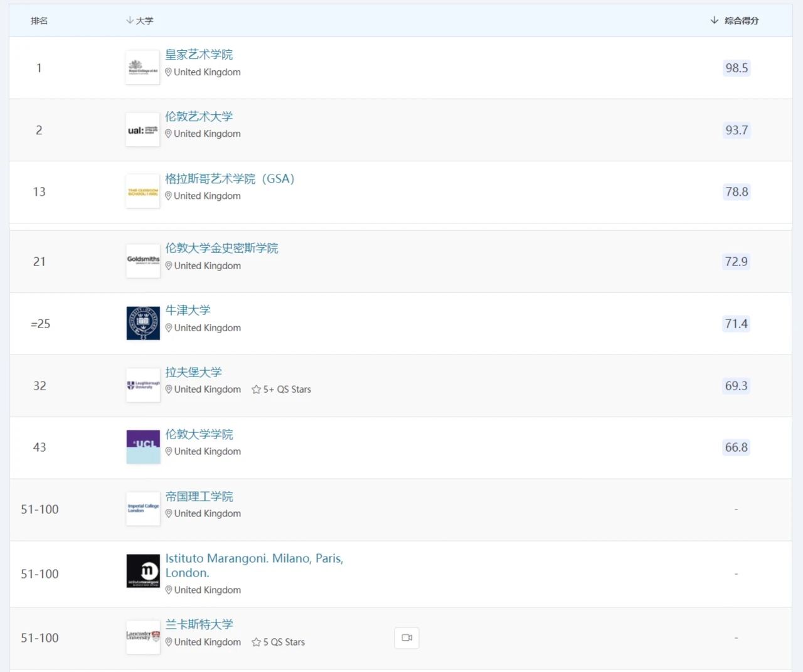Sort by 大学 column arrow
803x672 pixels.
[x=129, y=20]
